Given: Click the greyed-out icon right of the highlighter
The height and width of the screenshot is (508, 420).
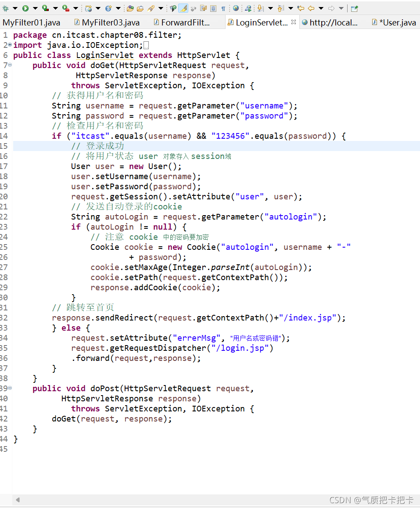Looking at the screenshot, I should click(193, 9).
